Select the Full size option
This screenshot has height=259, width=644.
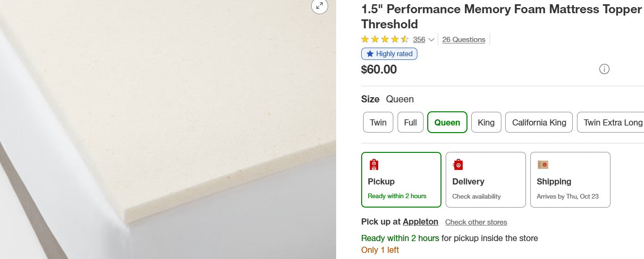coord(410,123)
